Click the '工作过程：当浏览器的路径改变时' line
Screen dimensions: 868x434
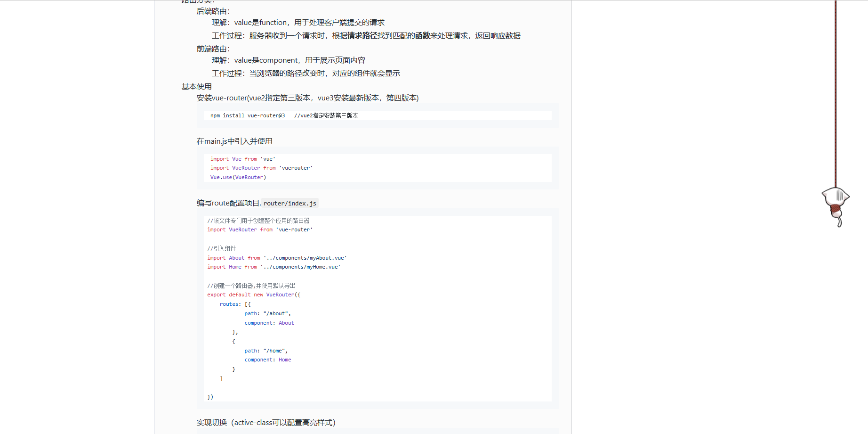coord(306,74)
